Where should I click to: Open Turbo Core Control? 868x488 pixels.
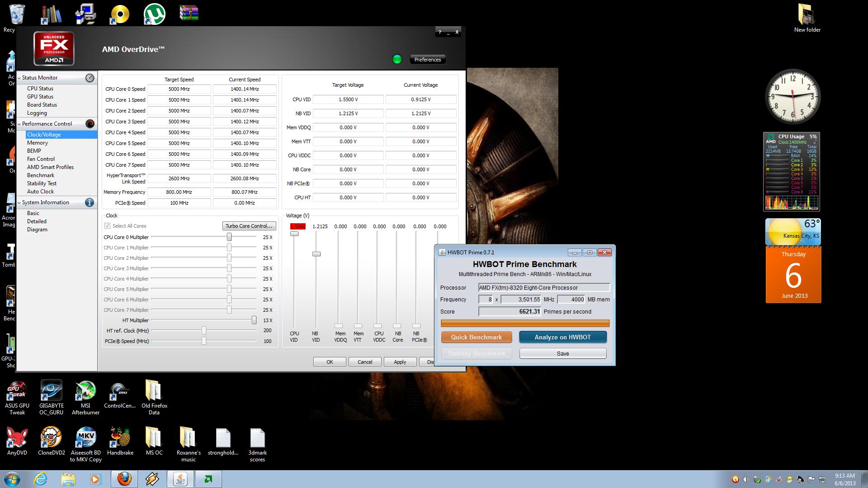249,226
